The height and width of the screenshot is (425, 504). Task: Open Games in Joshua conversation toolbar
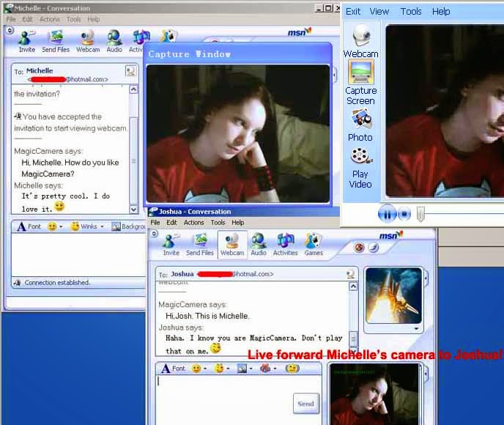coord(314,245)
